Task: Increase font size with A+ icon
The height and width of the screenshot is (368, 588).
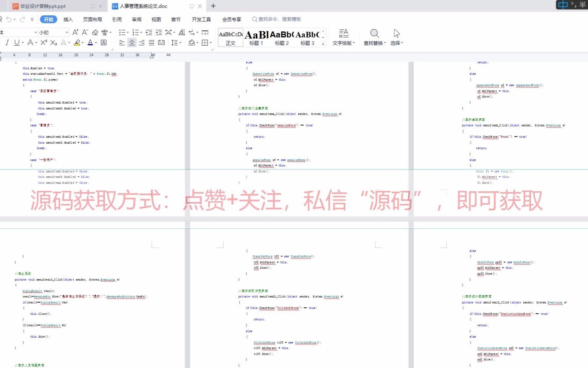Action: coord(75,32)
